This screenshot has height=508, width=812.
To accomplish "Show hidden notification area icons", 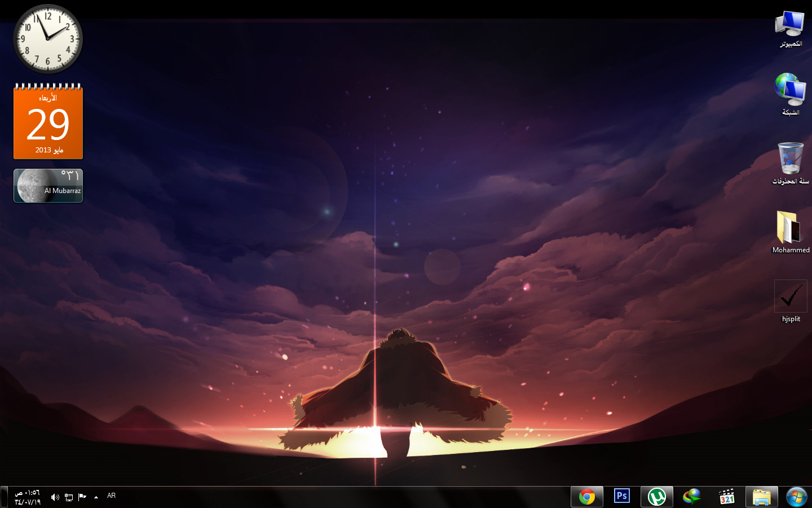I will point(96,497).
